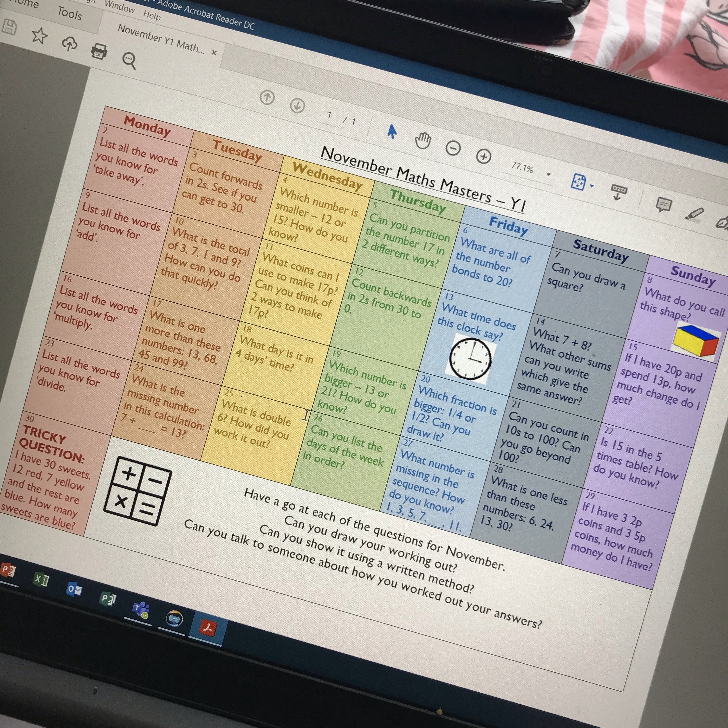Image resolution: width=728 pixels, height=728 pixels.
Task: Close the November Y1 Maths document tab
Action: (214, 52)
